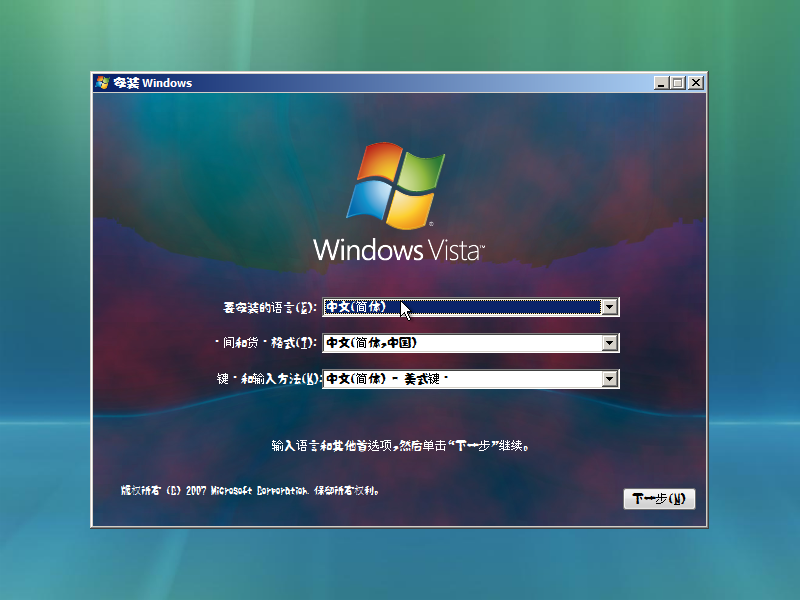Focus the 中文(简体) - 美式键盘 field
The image size is (800, 600).
tap(460, 379)
